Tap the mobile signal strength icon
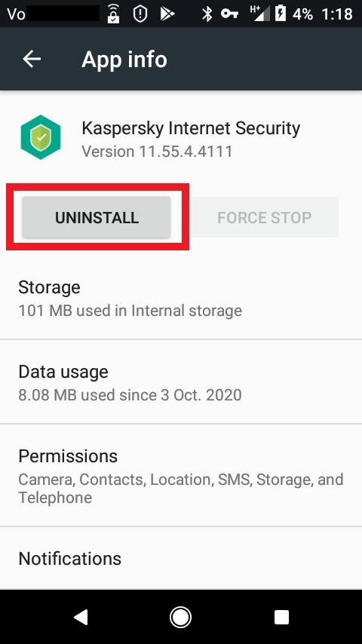 [x=260, y=14]
